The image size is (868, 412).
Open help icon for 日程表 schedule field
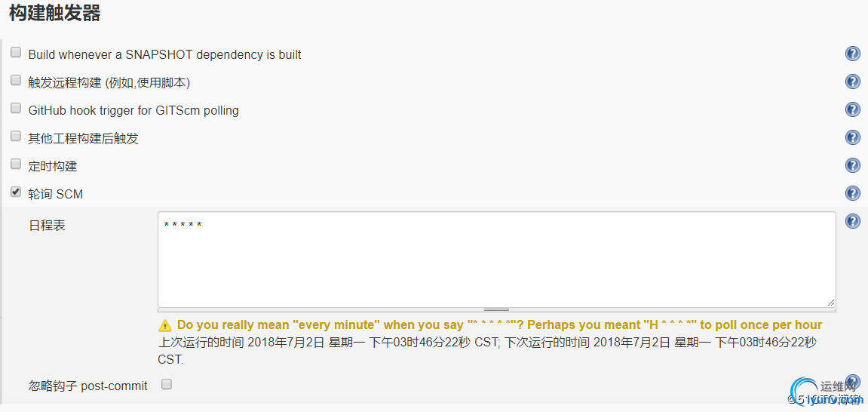click(x=852, y=221)
